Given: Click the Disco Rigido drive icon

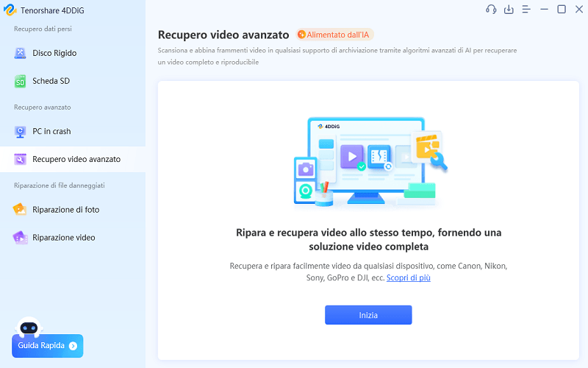Looking at the screenshot, I should point(20,53).
